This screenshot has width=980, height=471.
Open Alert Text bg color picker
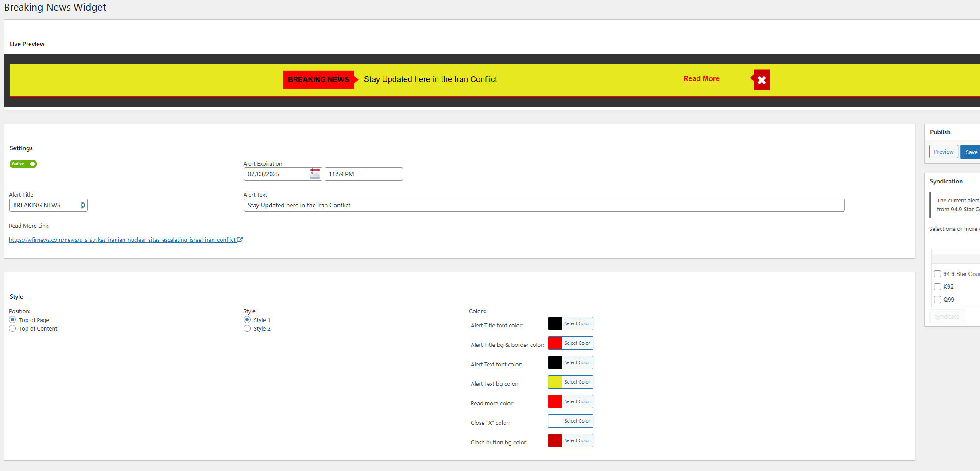[577, 382]
